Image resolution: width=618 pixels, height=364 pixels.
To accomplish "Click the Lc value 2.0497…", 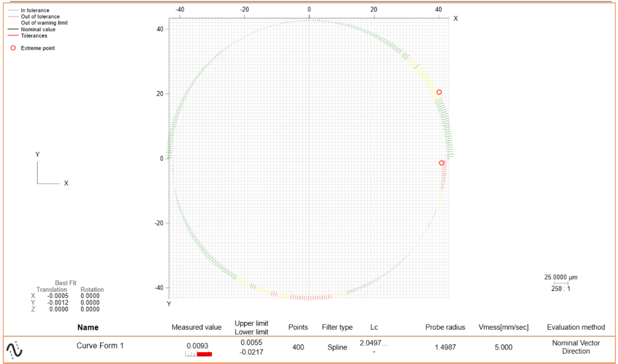I will point(374,343).
